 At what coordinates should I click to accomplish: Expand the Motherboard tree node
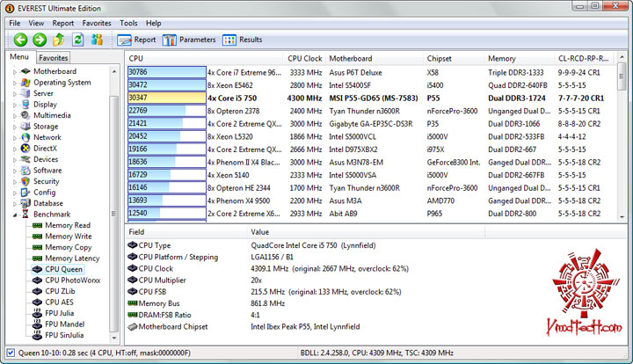pyautogui.click(x=15, y=72)
